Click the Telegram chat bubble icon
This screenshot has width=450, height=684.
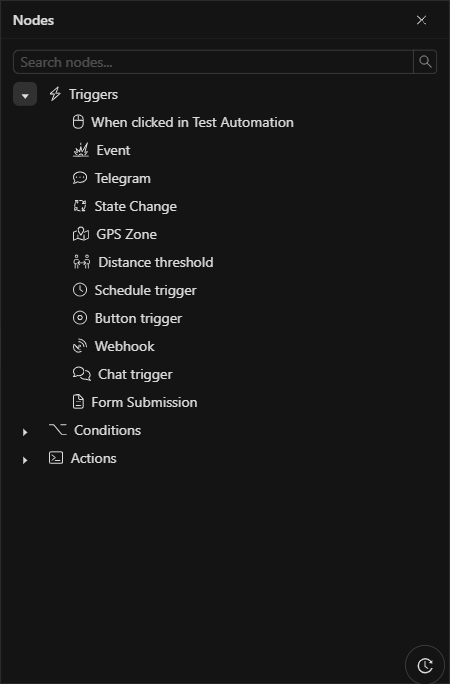pyautogui.click(x=80, y=178)
